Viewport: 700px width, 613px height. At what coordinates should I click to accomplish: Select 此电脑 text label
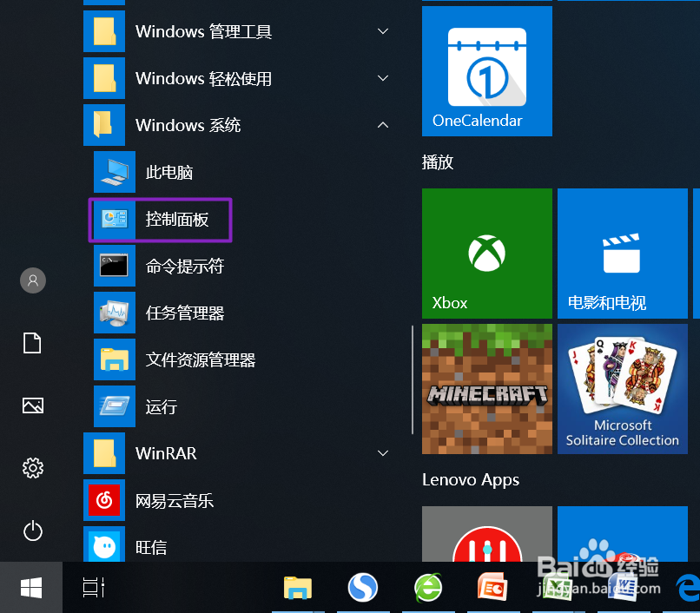[169, 172]
